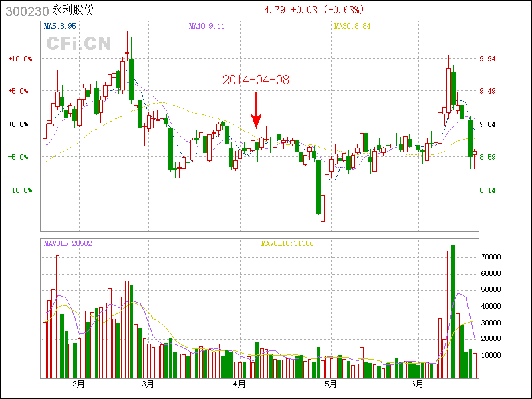Jump to the 2月 month marker
The height and width of the screenshot is (399, 532).
[x=79, y=384]
